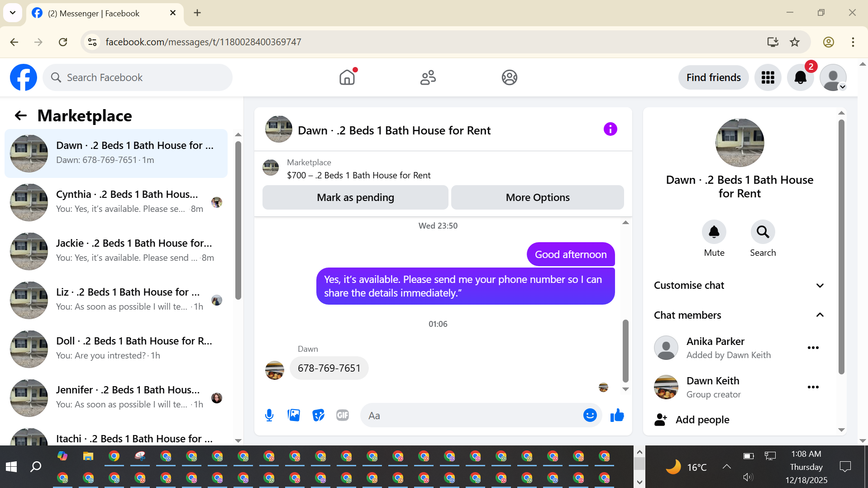This screenshot has width=868, height=488.
Task: Click the details panel scrollbar
Action: point(841,247)
